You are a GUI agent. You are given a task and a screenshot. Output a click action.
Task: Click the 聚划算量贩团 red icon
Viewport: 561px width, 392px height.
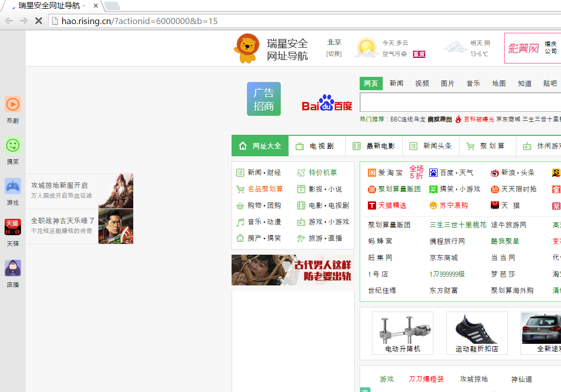pos(372,190)
